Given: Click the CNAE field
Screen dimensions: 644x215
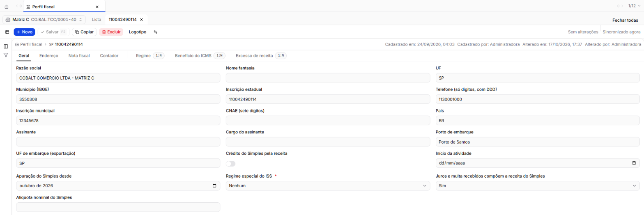Looking at the screenshot, I should click(x=328, y=121).
